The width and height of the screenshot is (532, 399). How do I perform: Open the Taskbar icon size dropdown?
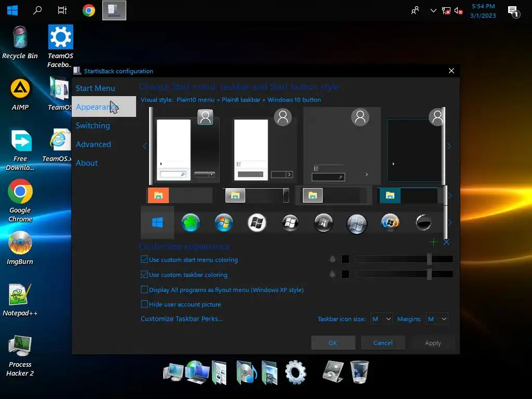click(x=381, y=319)
